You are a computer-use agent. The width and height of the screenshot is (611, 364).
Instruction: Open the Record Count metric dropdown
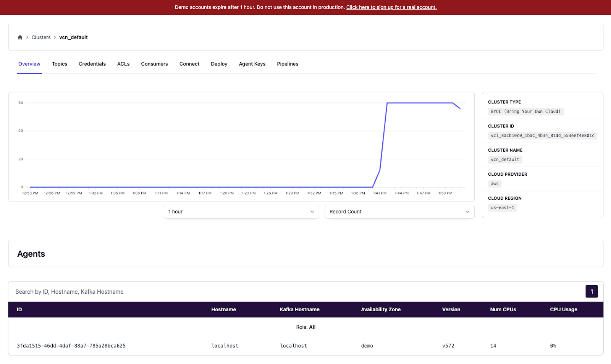(399, 212)
